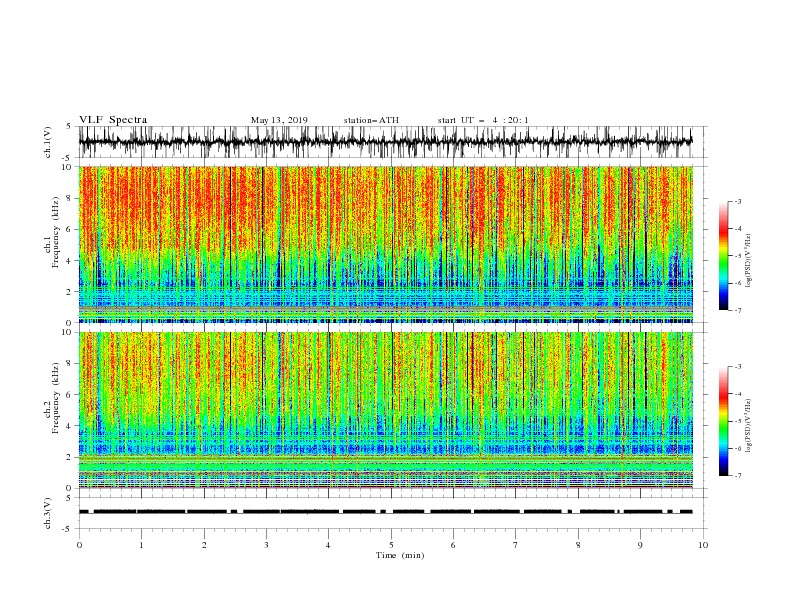
Task: Click the "-3" label on the ch.1 colorbar
Action: [x=738, y=201]
